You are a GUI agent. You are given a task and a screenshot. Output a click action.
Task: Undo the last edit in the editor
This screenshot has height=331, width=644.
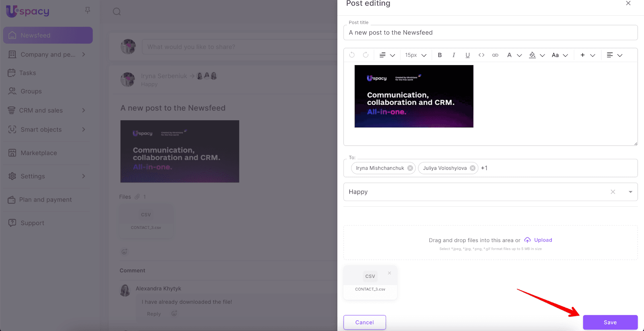(x=352, y=55)
